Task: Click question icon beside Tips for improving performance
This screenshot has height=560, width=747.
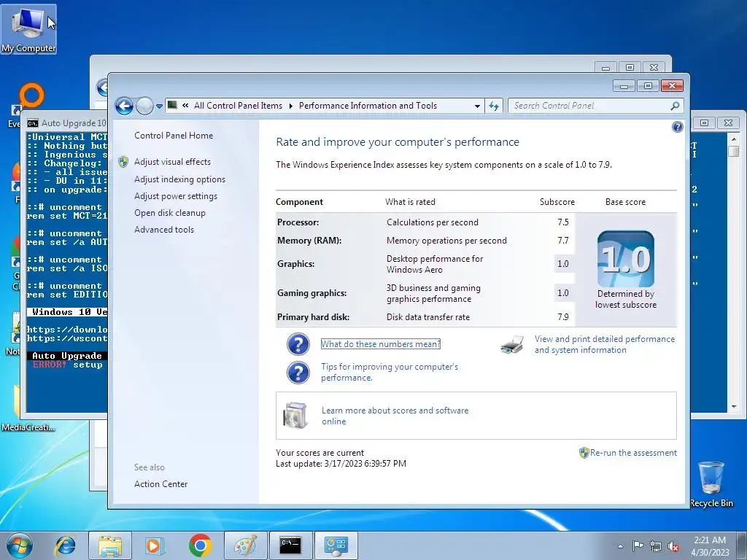Action: [298, 373]
